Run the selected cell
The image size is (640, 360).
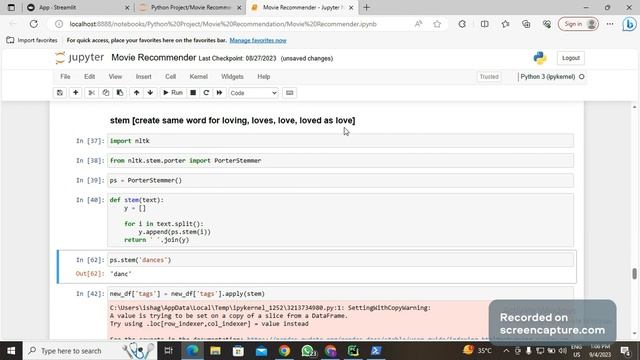click(x=173, y=93)
